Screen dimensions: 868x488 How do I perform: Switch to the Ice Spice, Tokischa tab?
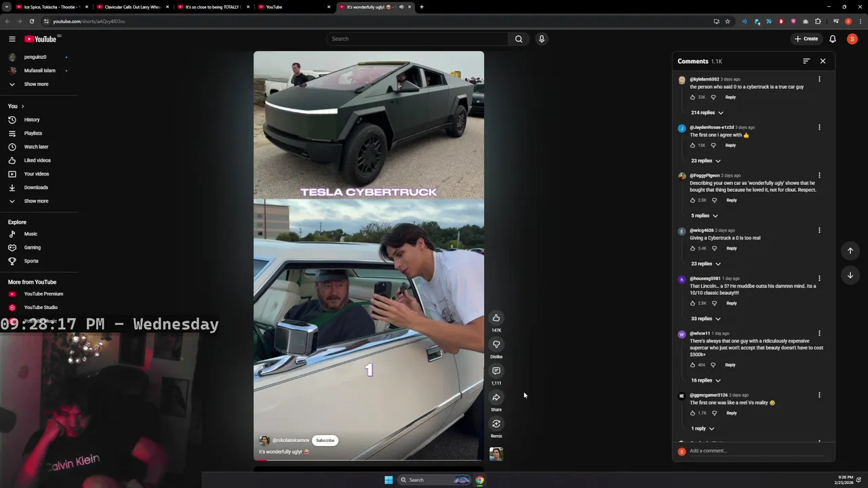[x=52, y=7]
